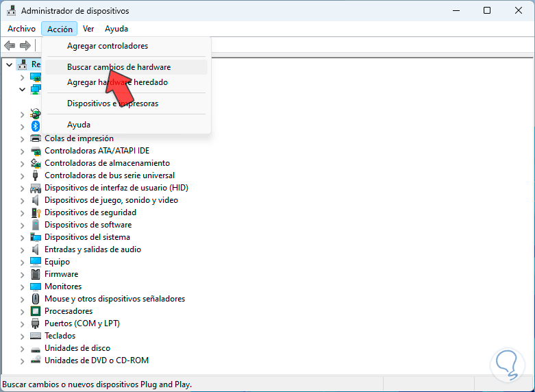The width and height of the screenshot is (535, 392).
Task: Click the Procesadores icon
Action: point(36,311)
